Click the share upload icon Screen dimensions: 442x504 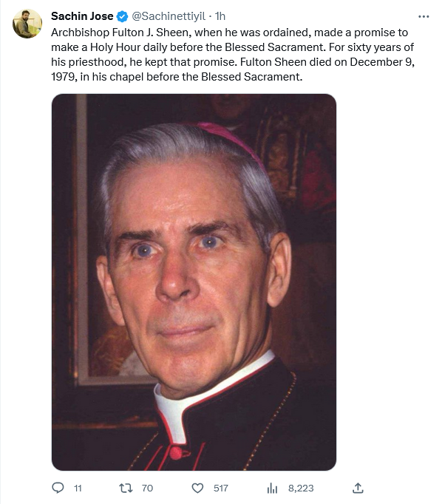(358, 488)
